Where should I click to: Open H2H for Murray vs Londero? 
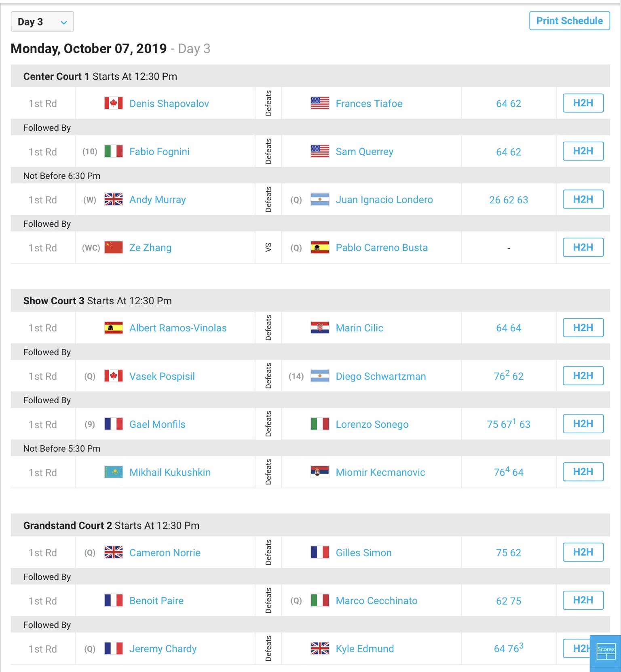click(x=583, y=199)
